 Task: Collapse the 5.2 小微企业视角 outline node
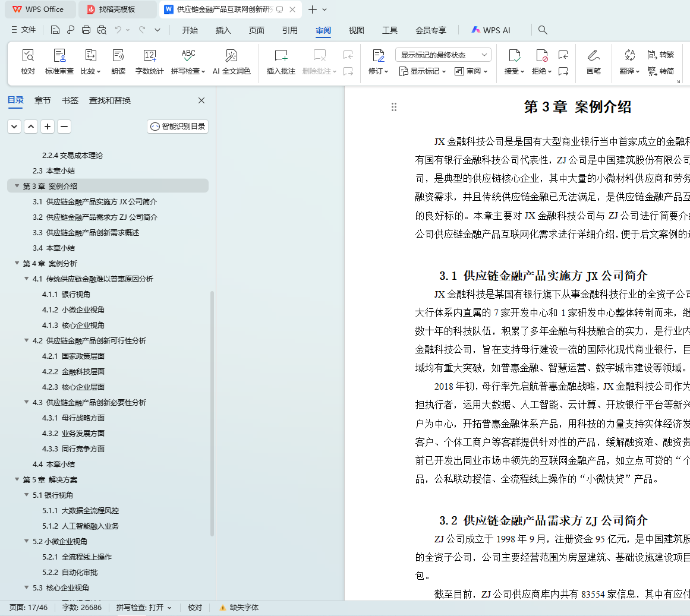26,541
